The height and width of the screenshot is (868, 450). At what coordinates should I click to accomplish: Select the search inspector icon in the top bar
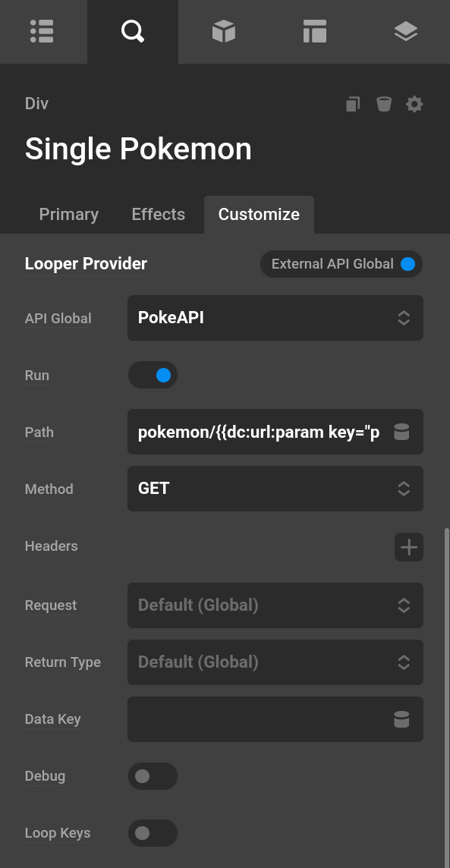click(x=132, y=31)
